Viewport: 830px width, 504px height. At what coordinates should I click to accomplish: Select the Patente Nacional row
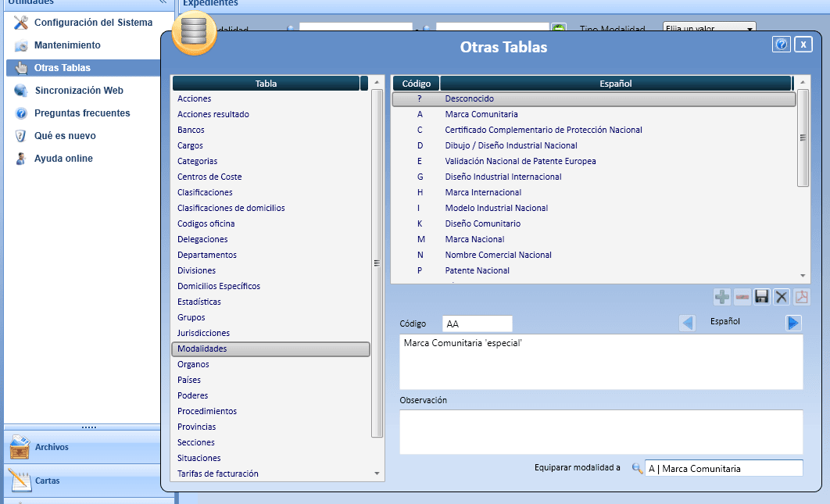pos(594,270)
